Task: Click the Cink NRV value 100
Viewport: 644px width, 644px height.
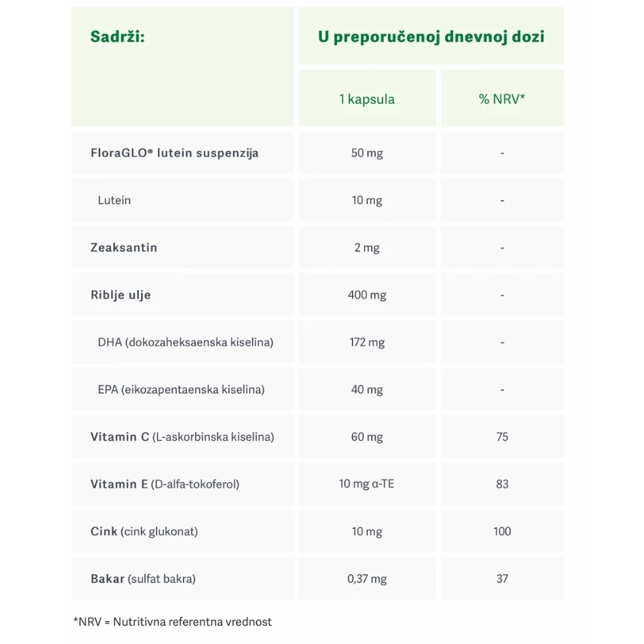Action: tap(502, 531)
